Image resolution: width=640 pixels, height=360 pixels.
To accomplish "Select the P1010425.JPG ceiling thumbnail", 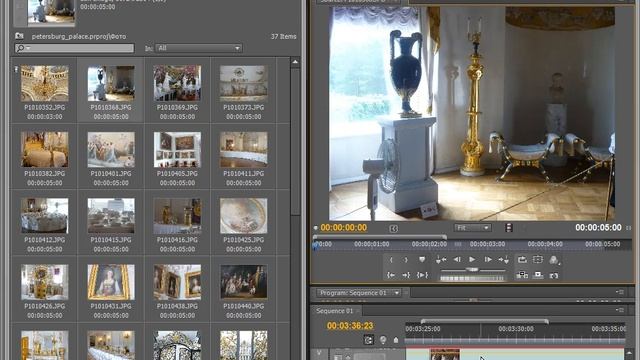I will click(244, 216).
